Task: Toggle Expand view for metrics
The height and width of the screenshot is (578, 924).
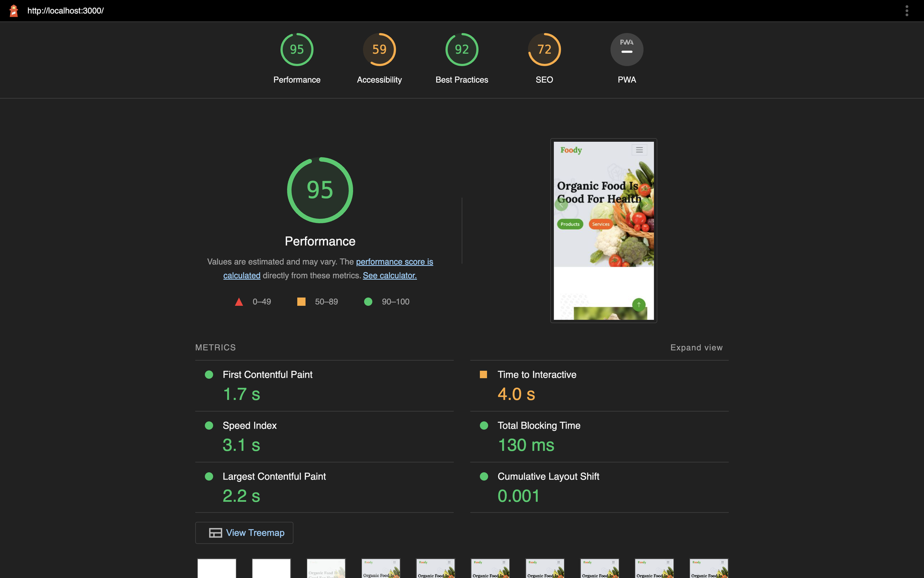Action: 696,348
